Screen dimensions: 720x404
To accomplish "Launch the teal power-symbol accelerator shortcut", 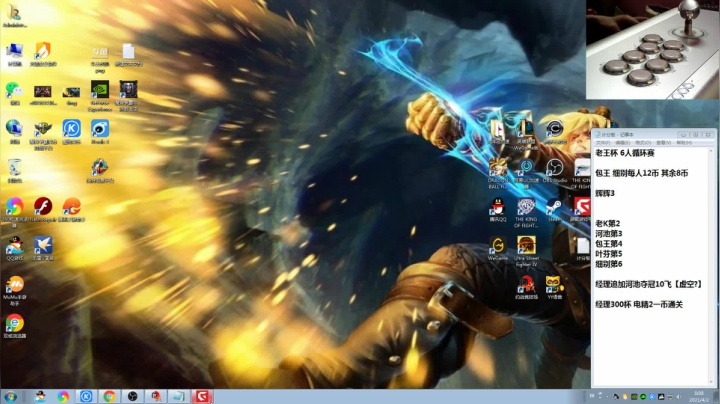I will click(526, 174).
